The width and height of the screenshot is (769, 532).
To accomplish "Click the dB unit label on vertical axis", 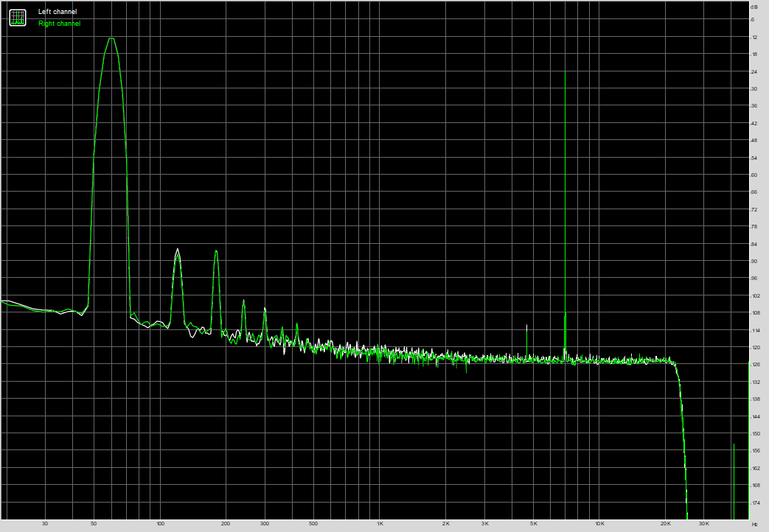I will point(754,6).
